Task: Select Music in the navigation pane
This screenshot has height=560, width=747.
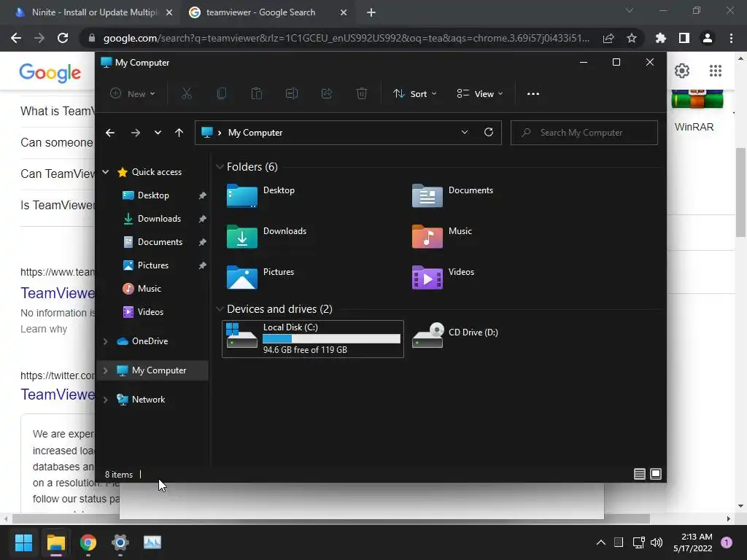Action: pyautogui.click(x=149, y=289)
